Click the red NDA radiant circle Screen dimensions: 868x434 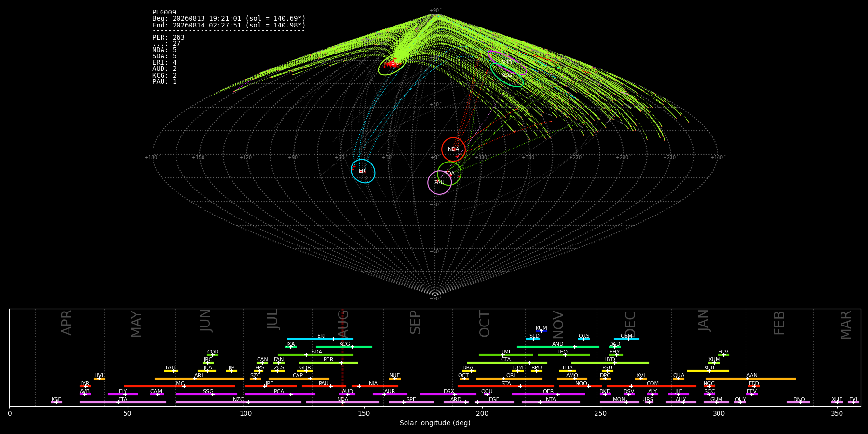(453, 149)
